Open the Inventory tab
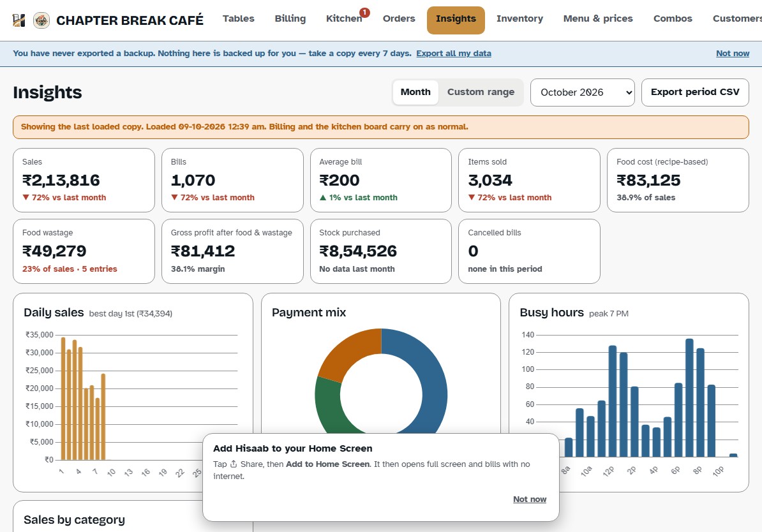This screenshot has height=532, width=762. coord(519,18)
